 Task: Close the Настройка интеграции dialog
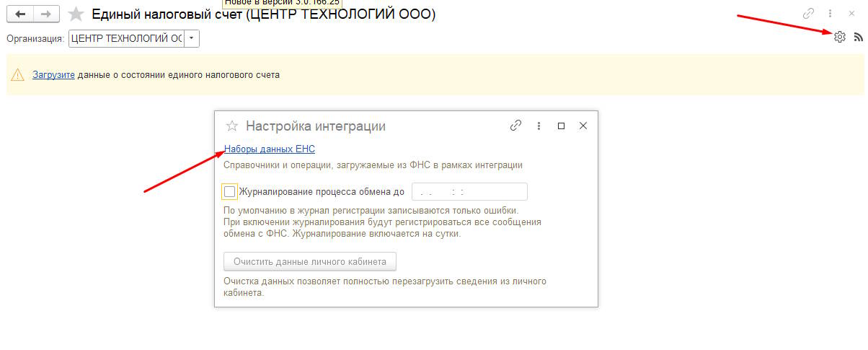[583, 126]
